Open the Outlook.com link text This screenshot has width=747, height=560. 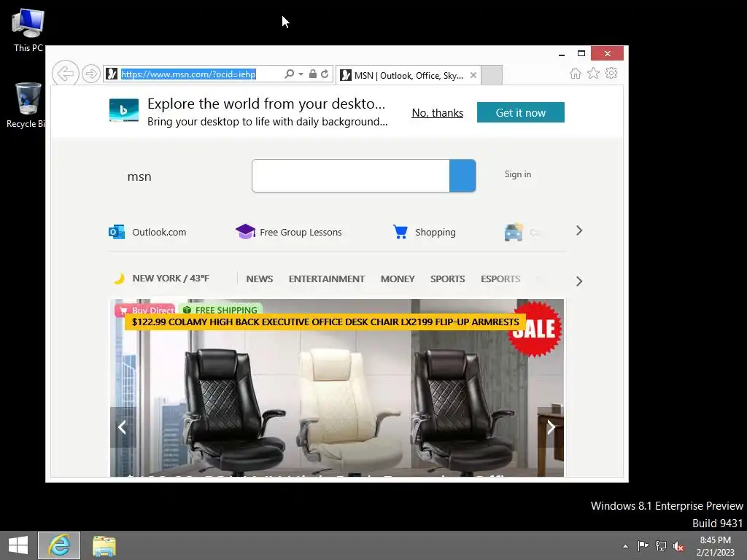pos(159,232)
